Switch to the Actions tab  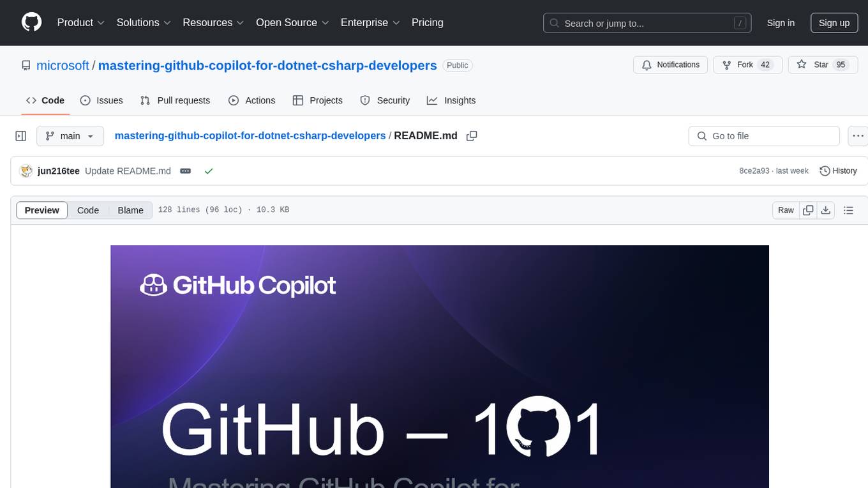click(252, 100)
